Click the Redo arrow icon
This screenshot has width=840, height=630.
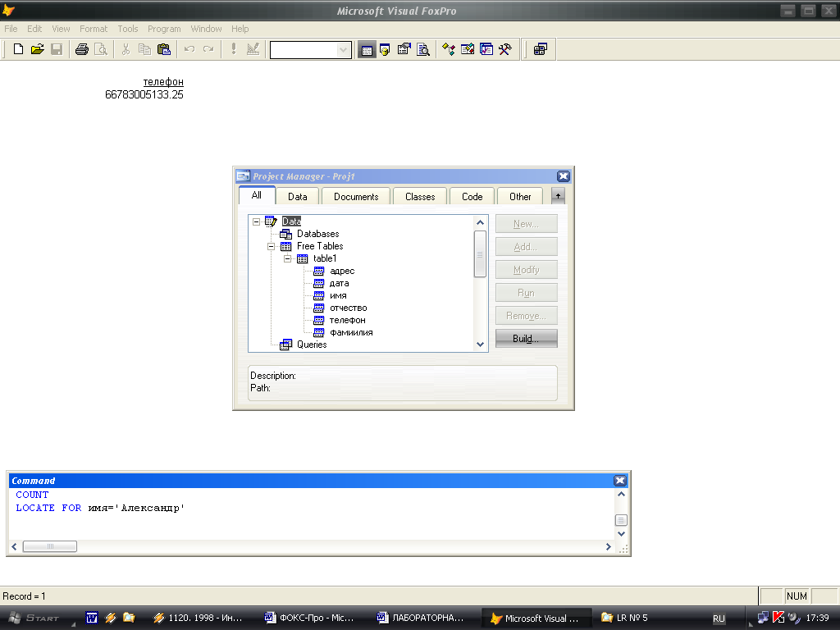tap(208, 49)
